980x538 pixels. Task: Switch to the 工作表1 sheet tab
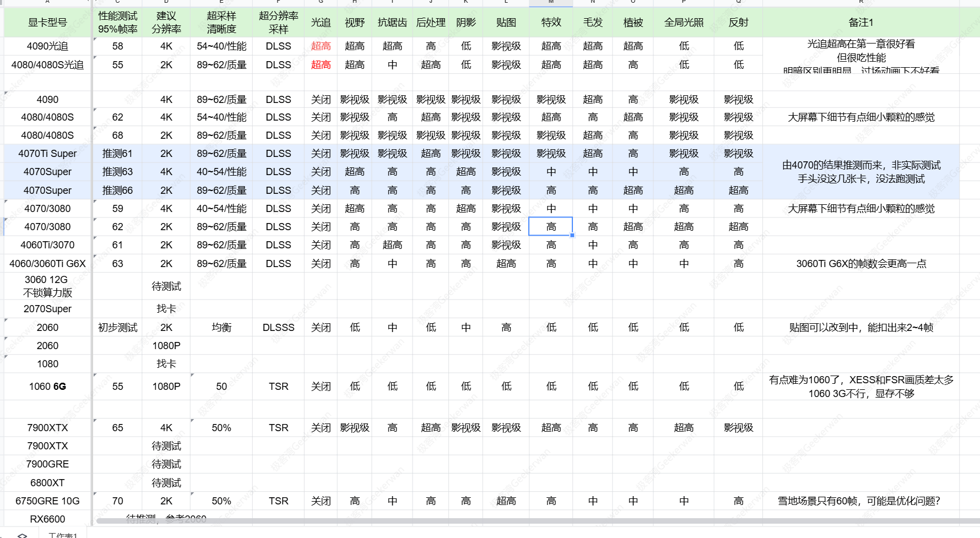pos(63,534)
